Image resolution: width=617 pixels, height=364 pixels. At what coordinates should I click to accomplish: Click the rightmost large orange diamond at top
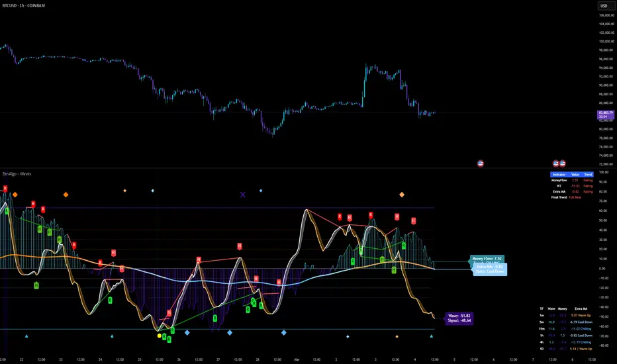(x=402, y=195)
